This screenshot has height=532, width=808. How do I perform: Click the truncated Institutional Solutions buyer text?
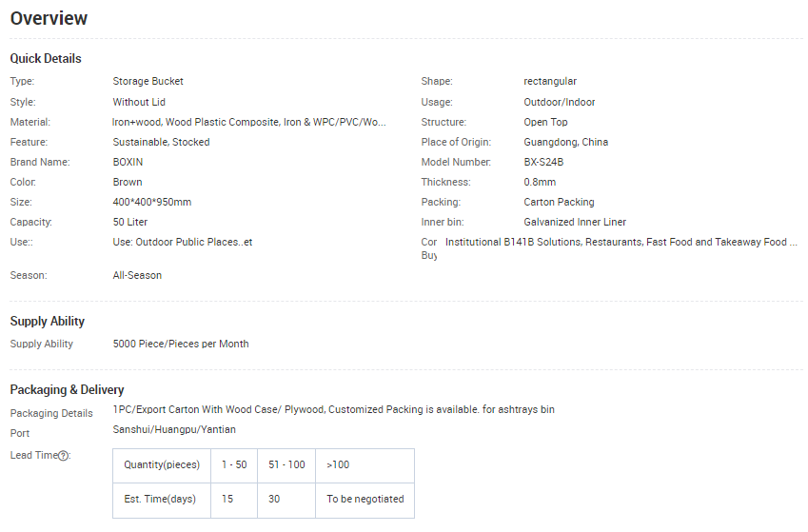coord(621,243)
